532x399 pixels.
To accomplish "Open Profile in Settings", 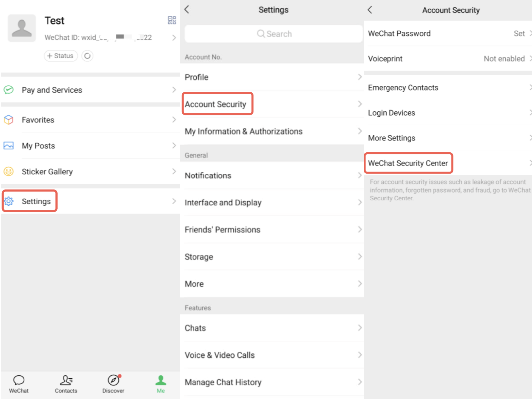I will tap(272, 77).
